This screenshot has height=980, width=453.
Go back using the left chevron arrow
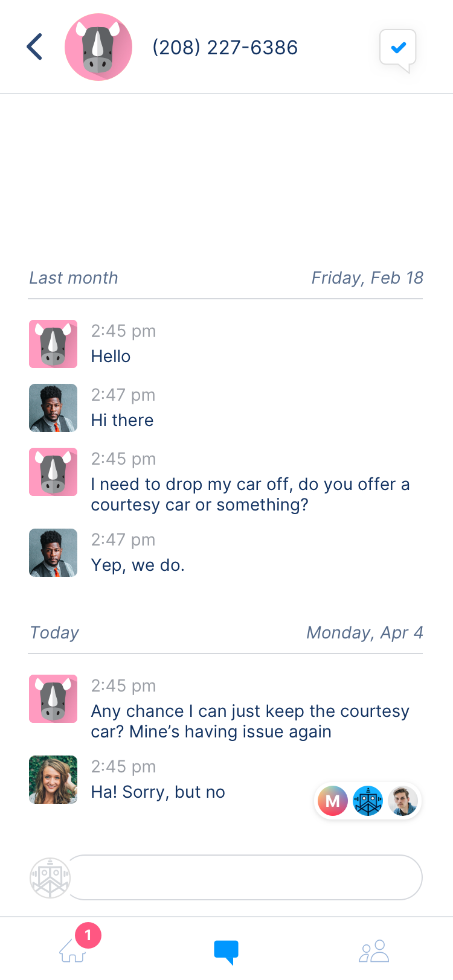pyautogui.click(x=35, y=47)
